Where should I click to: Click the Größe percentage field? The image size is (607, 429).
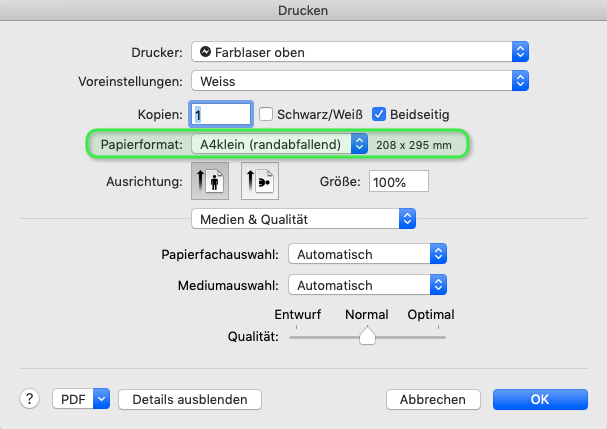tap(398, 182)
